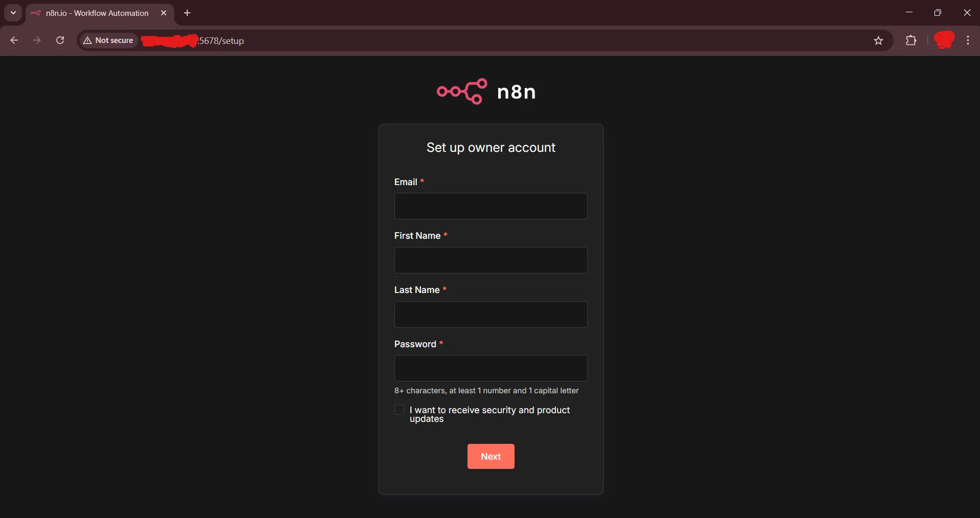Bookmark this page with the star icon
Screen dimensions: 980x518
tap(878, 41)
